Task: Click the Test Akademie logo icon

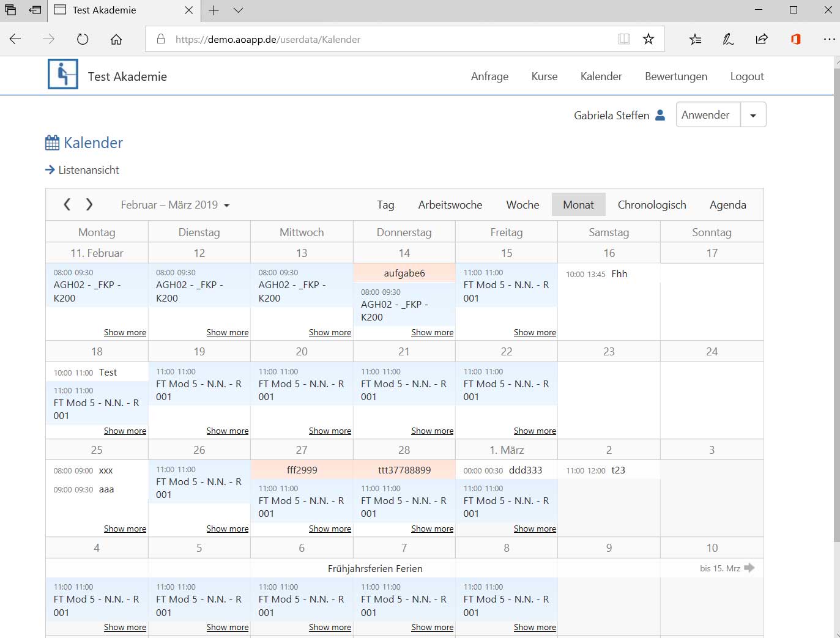Action: 63,74
